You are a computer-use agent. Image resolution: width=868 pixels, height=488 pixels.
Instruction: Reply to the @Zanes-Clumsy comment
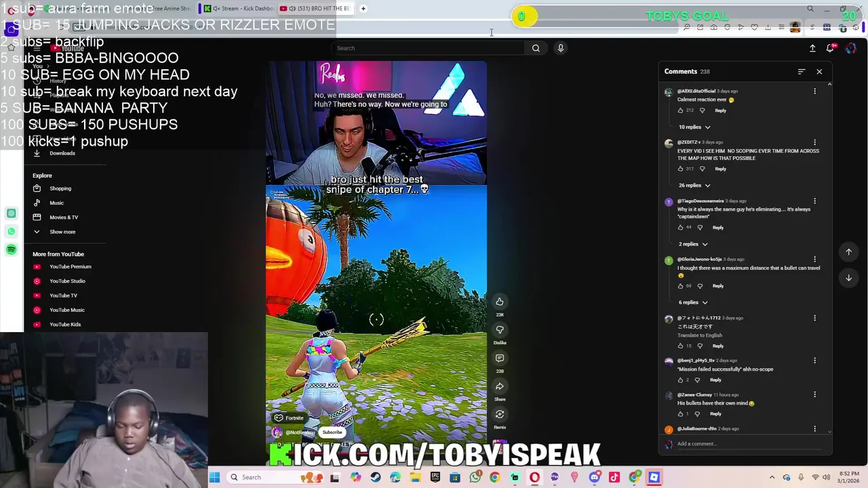click(715, 414)
